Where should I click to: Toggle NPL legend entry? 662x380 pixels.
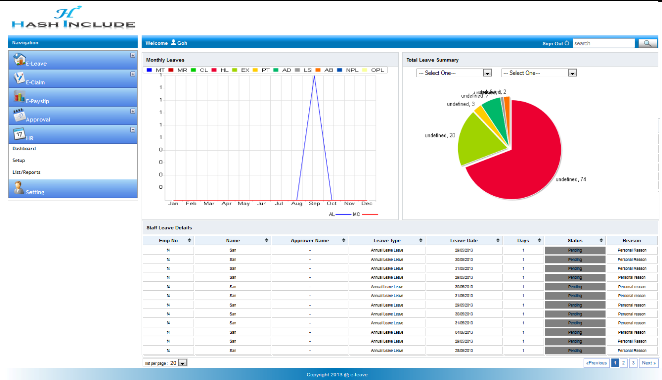[347, 70]
